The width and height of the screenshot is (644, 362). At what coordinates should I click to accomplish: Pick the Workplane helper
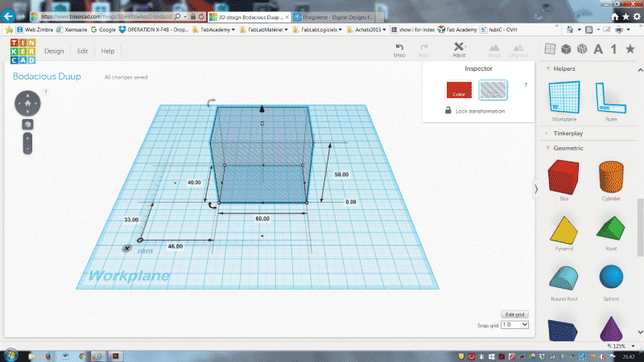[x=564, y=101]
